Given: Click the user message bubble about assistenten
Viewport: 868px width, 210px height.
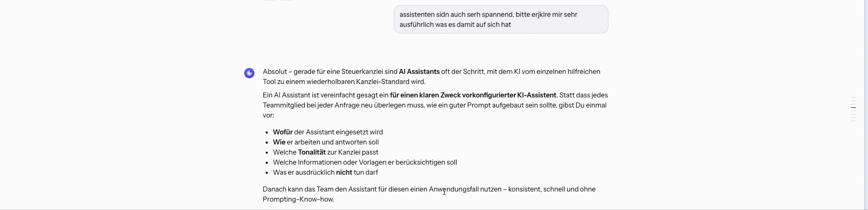Looking at the screenshot, I should coord(501,19).
